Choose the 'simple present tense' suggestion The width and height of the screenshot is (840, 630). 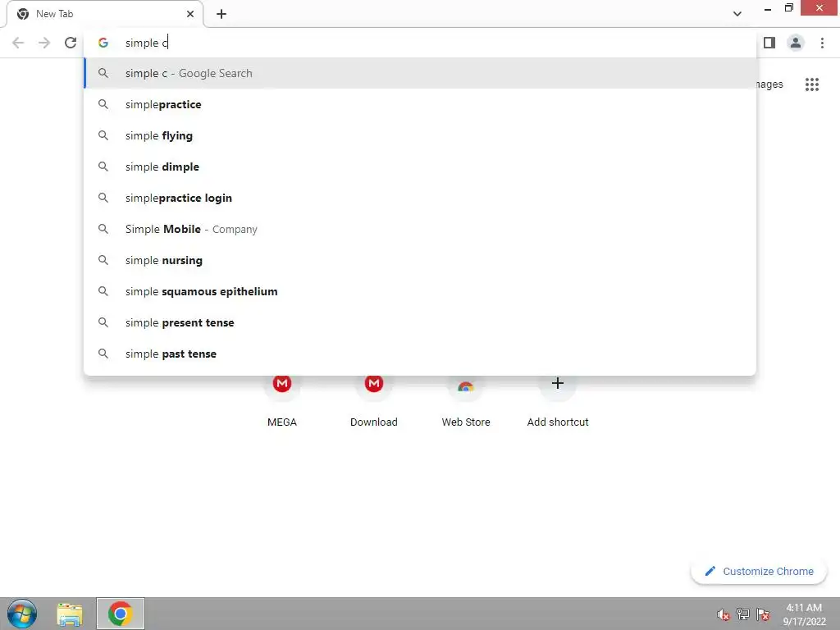pos(420,322)
